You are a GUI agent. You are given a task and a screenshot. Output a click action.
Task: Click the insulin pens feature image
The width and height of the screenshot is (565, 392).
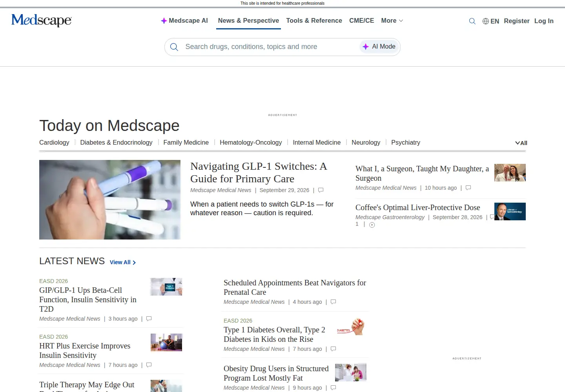coord(110,200)
